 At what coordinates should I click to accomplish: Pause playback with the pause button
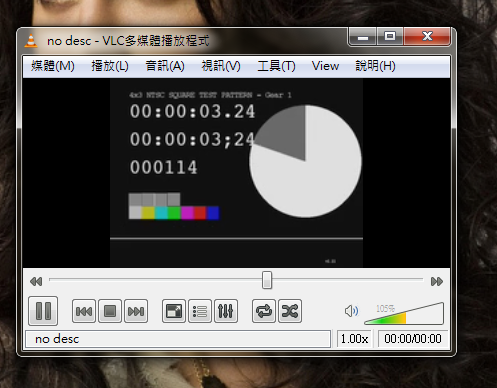(x=43, y=311)
